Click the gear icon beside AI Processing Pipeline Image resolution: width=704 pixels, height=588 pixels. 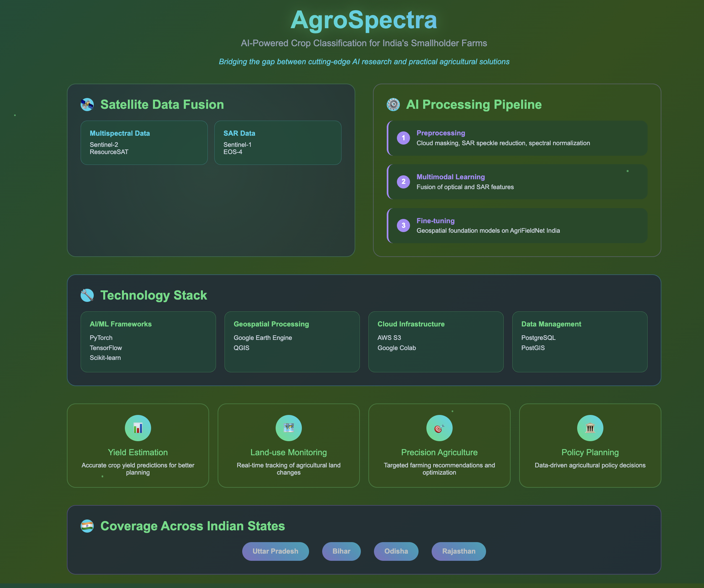(x=393, y=105)
